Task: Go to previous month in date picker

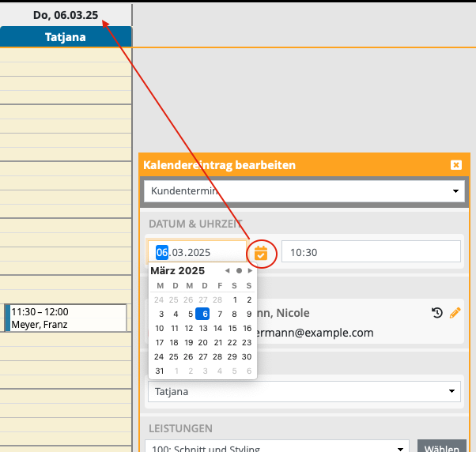Action: coord(228,271)
